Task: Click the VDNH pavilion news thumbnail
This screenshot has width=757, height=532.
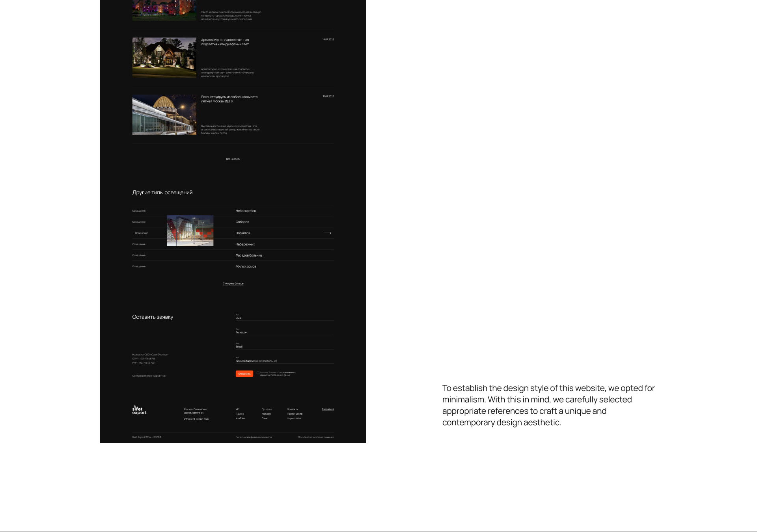Action: click(164, 115)
